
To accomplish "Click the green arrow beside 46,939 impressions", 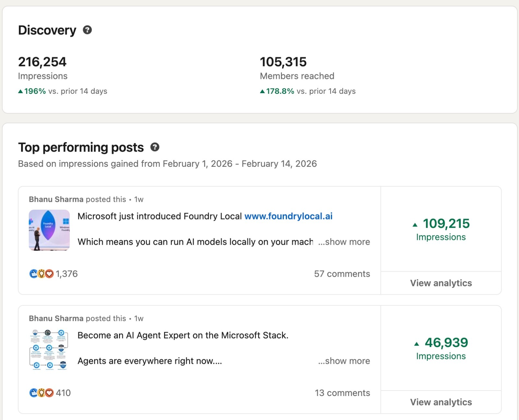I will click(x=416, y=344).
